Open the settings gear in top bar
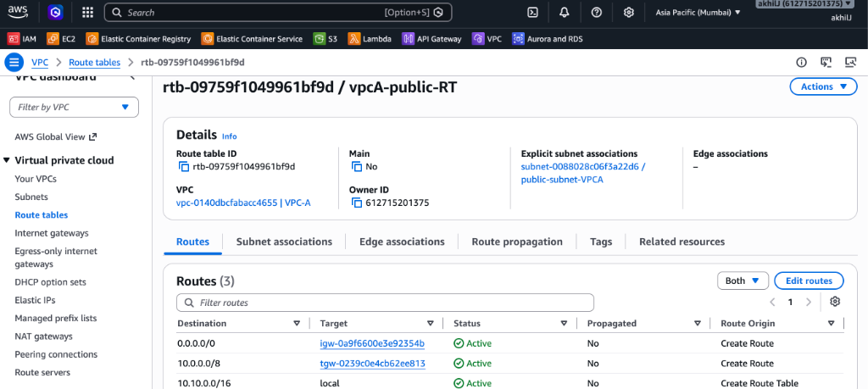This screenshot has height=389, width=868. click(628, 12)
